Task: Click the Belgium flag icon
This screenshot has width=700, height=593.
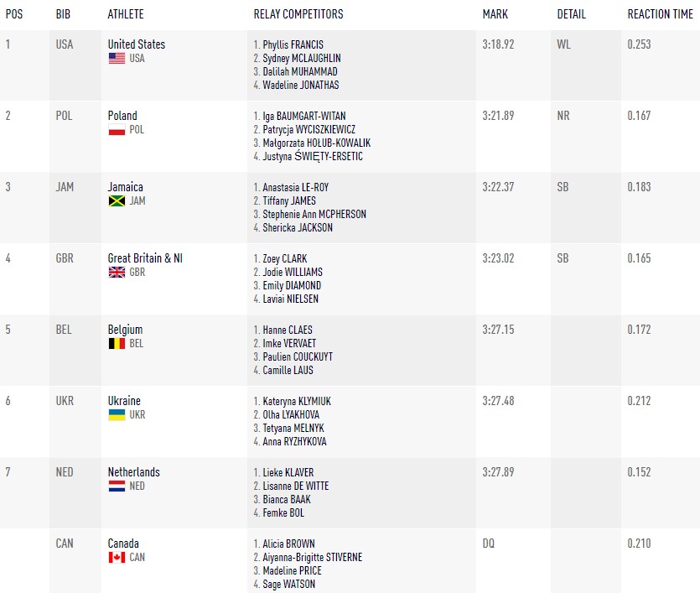Action: (117, 343)
